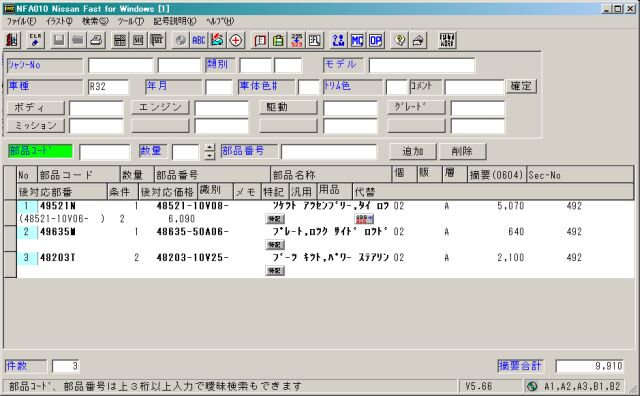Click the ボディ button
The width and height of the screenshot is (640, 396).
coord(36,108)
